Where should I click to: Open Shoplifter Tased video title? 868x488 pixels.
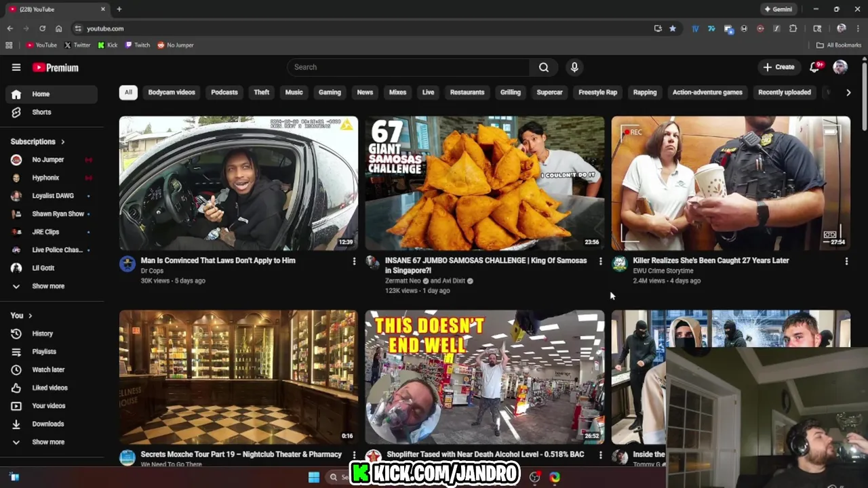point(486,454)
